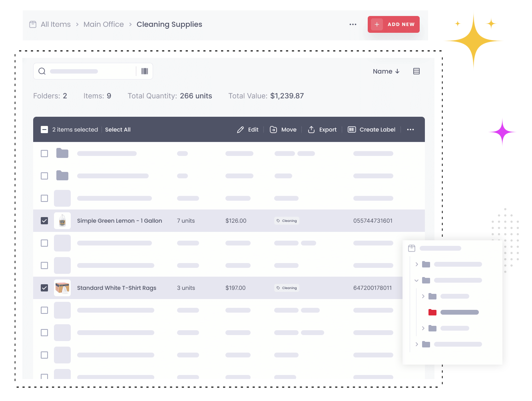Go to All Items breadcrumb
Screen dimensions: 532x401
[56, 24]
